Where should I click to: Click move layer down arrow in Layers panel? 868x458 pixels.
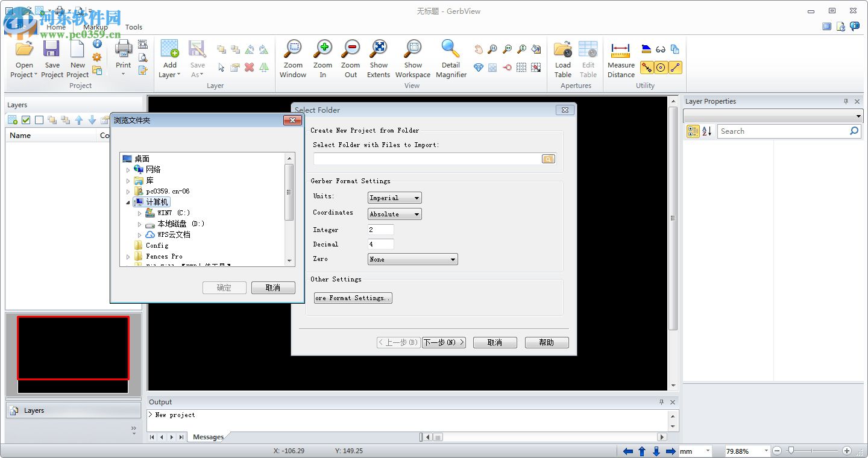(92, 120)
